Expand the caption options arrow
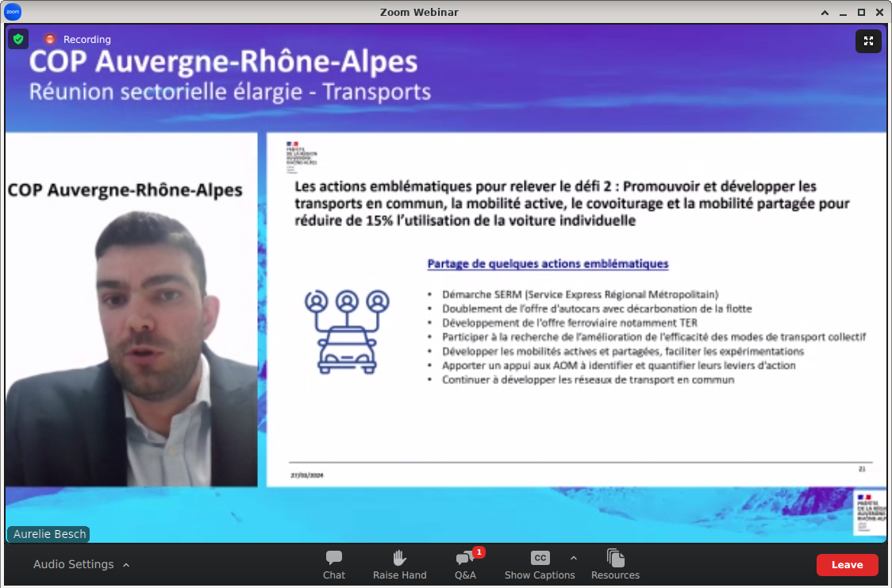The image size is (892, 588). point(574,558)
